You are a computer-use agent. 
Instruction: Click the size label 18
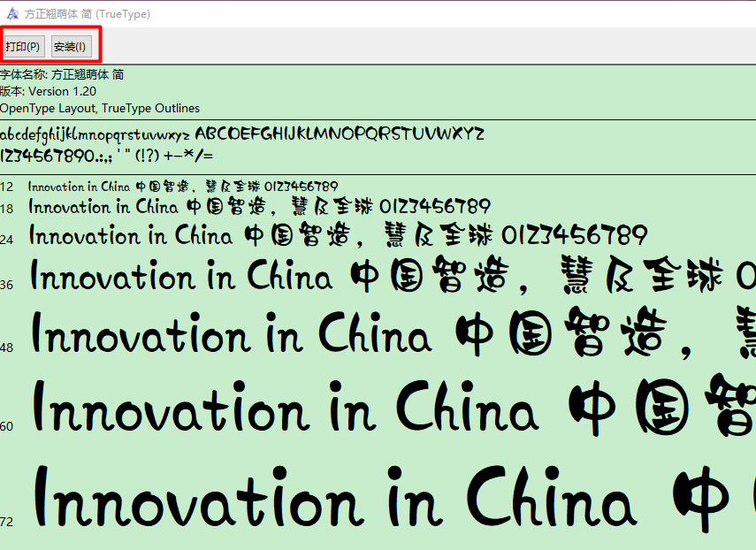coord(7,209)
